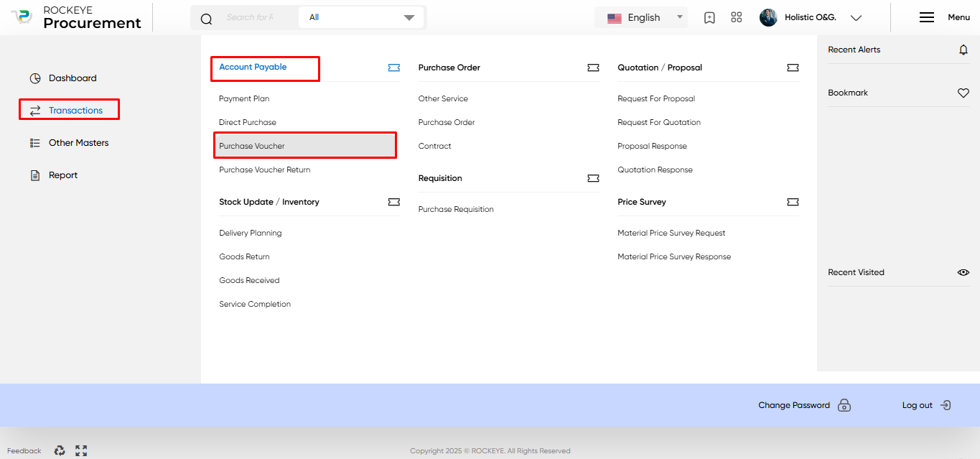
Task: Open Service Completion
Action: 255,304
